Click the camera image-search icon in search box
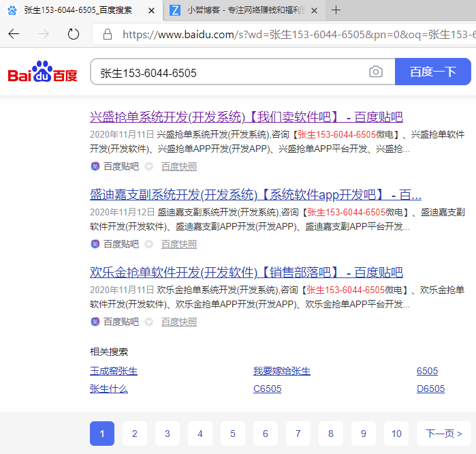Image resolution: width=476 pixels, height=454 pixels. click(x=375, y=72)
